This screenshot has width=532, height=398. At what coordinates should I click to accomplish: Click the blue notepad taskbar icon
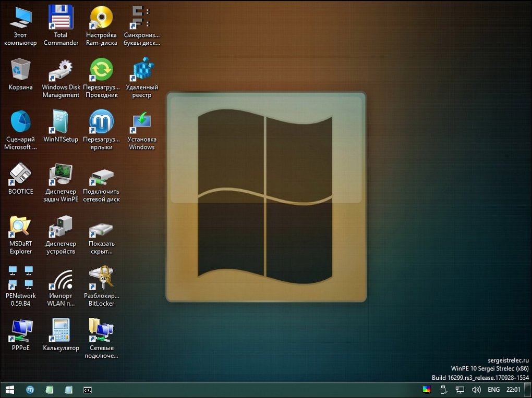(x=68, y=390)
